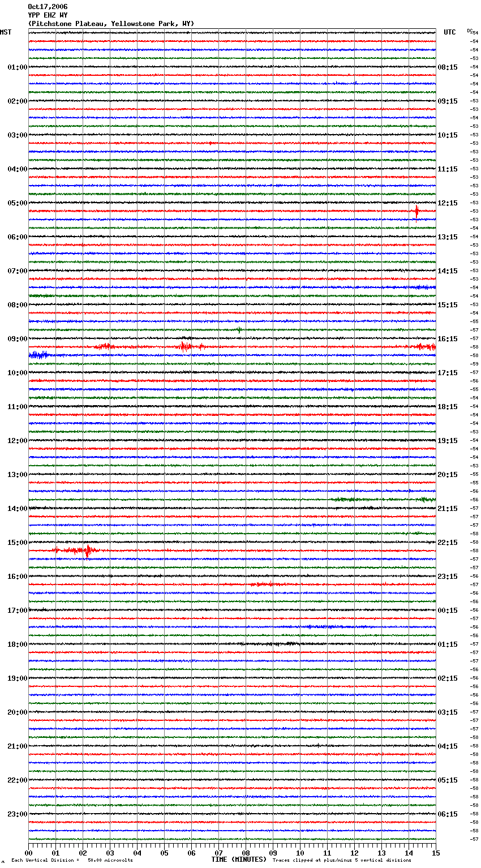The height and width of the screenshot is (868, 481).
Task: Select the 14:15 UTC time label
Action: tap(448, 271)
